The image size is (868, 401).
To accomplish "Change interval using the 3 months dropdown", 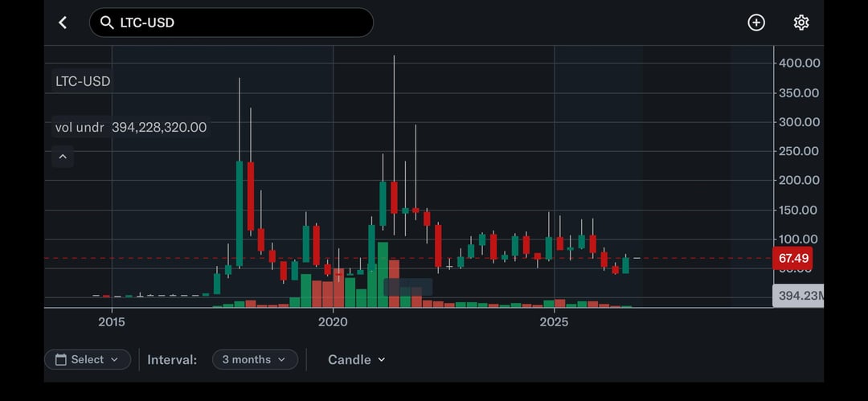I will click(x=255, y=359).
